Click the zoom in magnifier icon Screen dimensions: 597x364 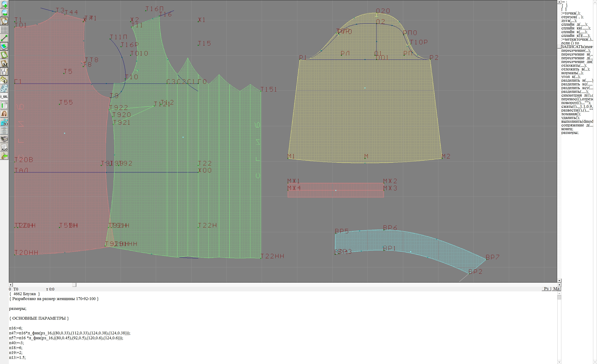(4, 4)
